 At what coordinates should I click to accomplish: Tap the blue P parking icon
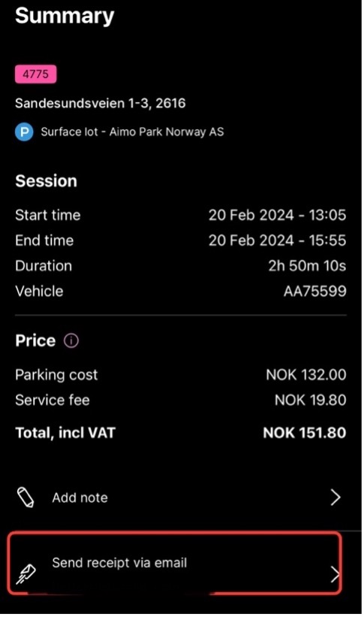pos(24,132)
